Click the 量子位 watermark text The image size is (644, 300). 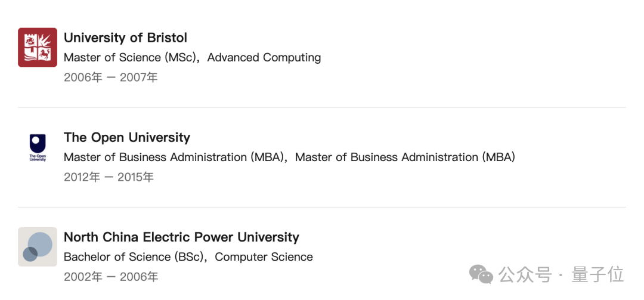[x=598, y=274]
